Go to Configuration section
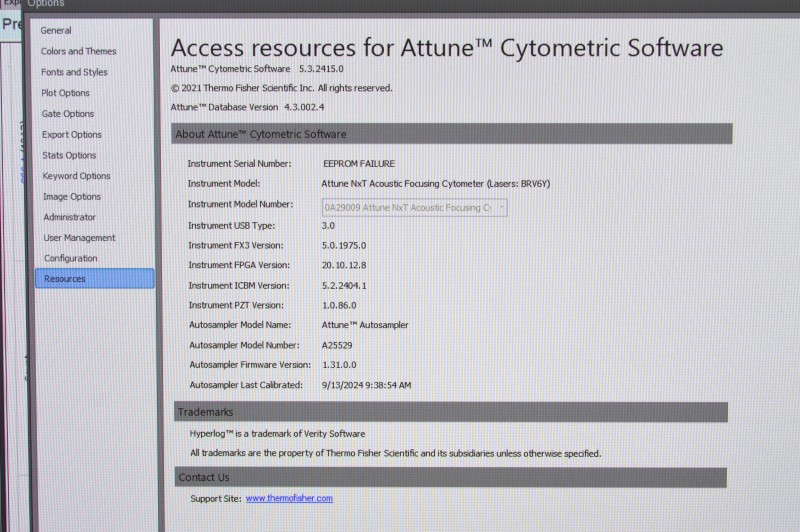This screenshot has width=800, height=532. click(70, 259)
